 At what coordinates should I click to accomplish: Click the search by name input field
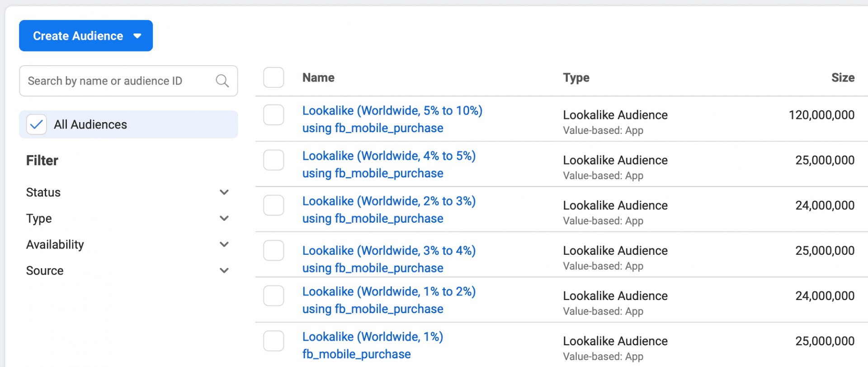click(x=113, y=81)
